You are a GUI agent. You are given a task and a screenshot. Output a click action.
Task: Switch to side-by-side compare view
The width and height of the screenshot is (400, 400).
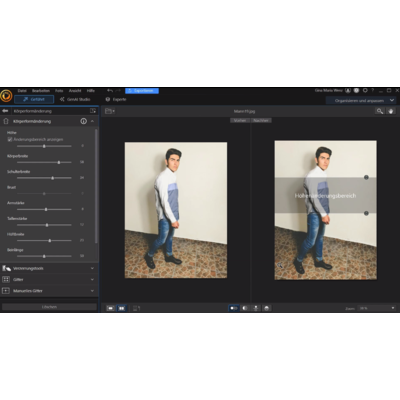122,308
